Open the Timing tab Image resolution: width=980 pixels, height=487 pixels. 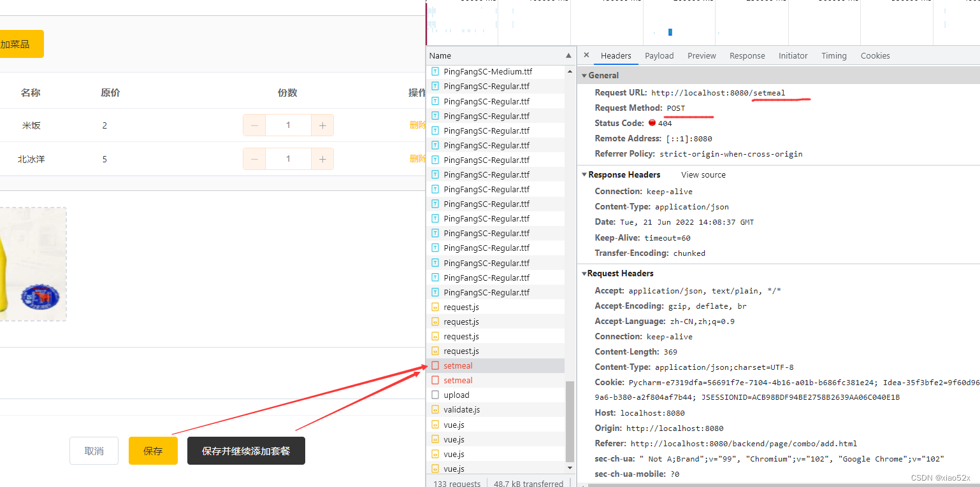pos(833,55)
